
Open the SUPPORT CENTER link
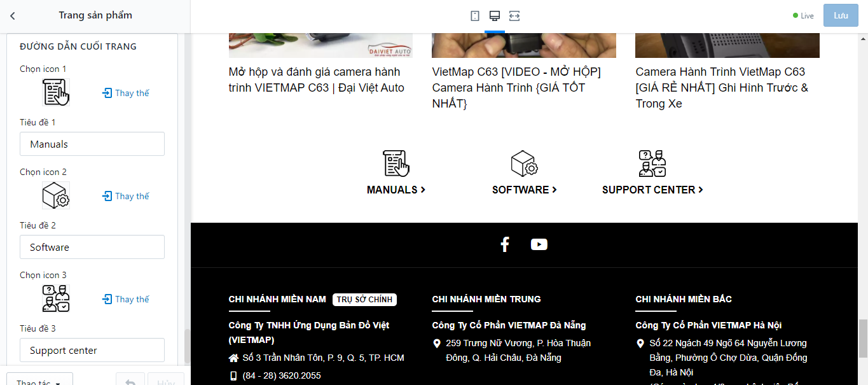coord(652,190)
